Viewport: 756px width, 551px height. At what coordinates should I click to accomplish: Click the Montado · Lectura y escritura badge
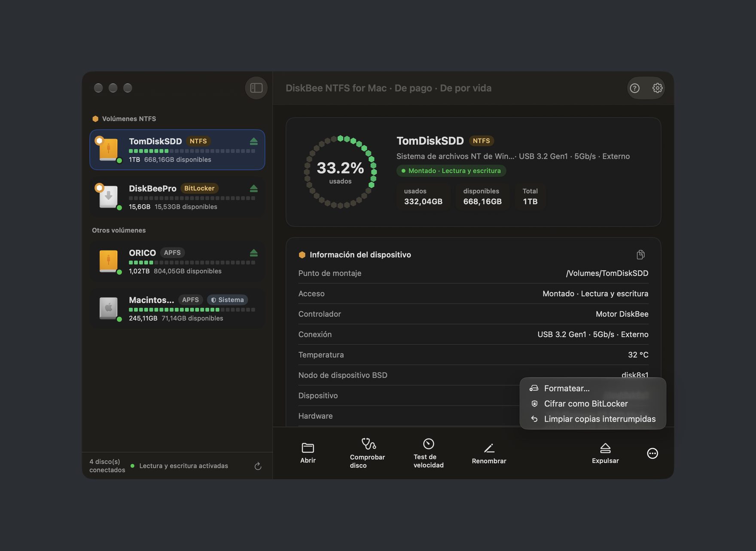click(451, 171)
